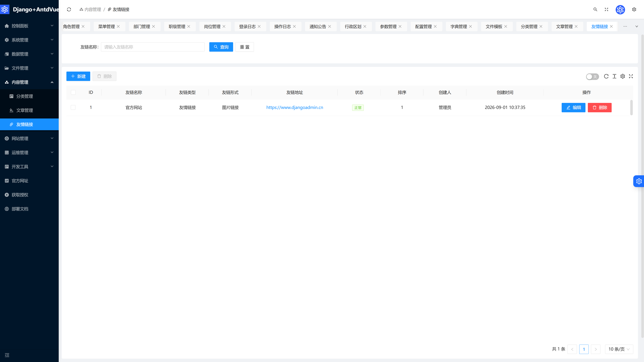The image size is (644, 362).
Task: Click the 友链名称 search input field
Action: [x=153, y=47]
